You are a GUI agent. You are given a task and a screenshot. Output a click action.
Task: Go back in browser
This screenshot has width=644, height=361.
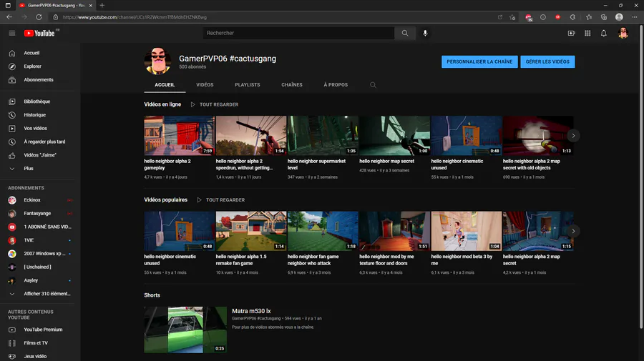click(x=9, y=17)
